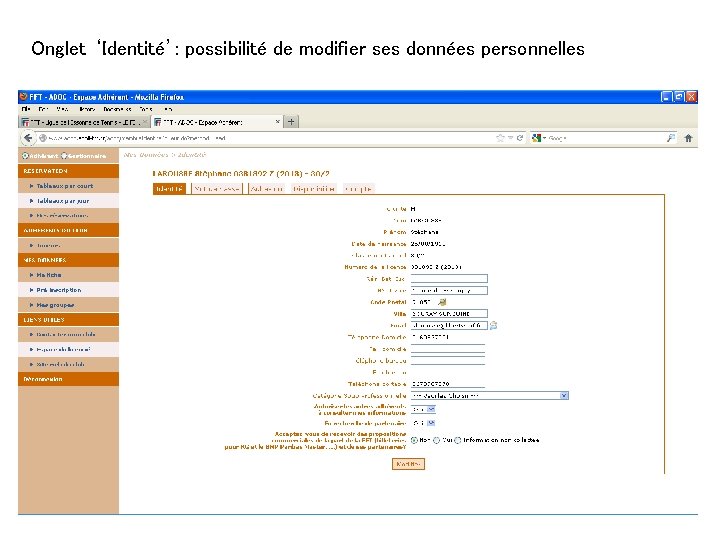Viewport: 720px width, 540px height.
Task: Click the lookup icon next to Code Postal
Action: 442,302
